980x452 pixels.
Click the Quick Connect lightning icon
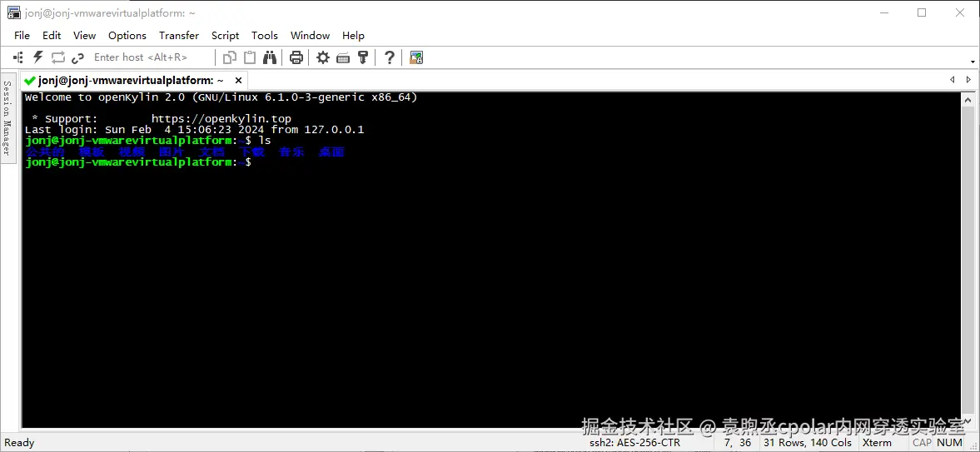38,57
